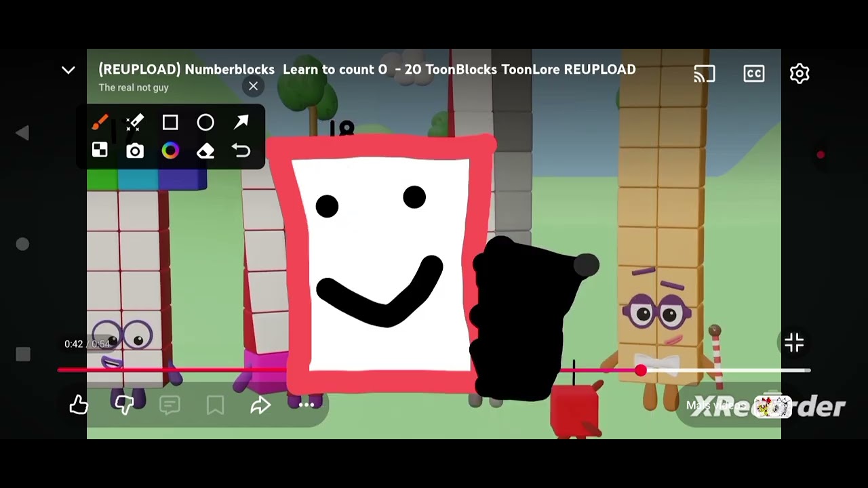Like the video with thumbs up

79,405
